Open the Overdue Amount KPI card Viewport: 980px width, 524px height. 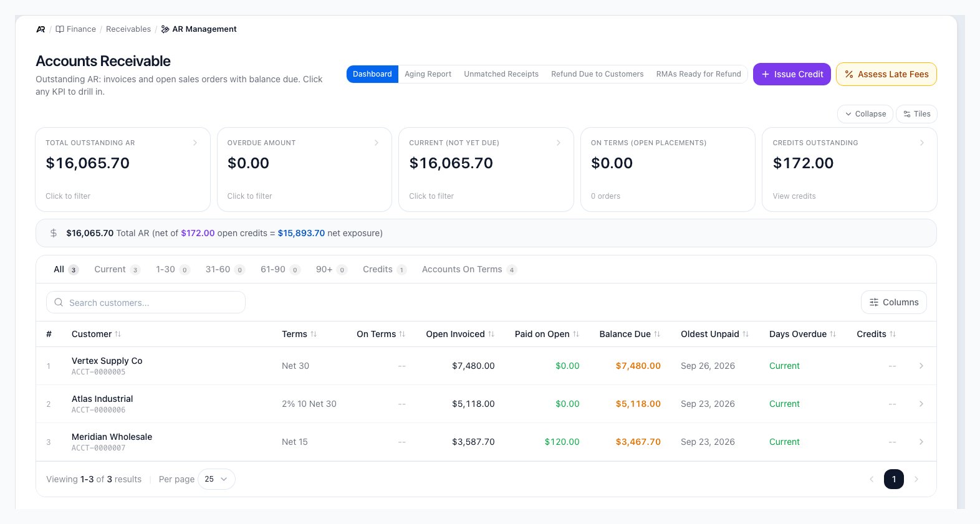304,169
